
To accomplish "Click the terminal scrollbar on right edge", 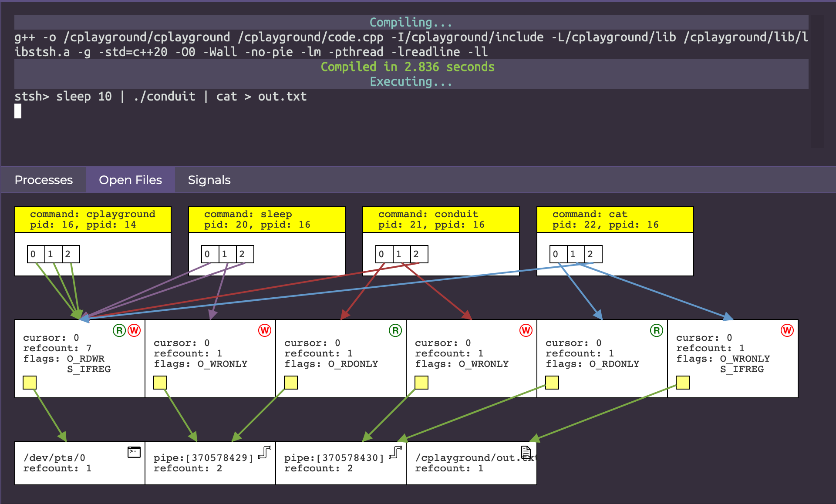I will click(816, 81).
